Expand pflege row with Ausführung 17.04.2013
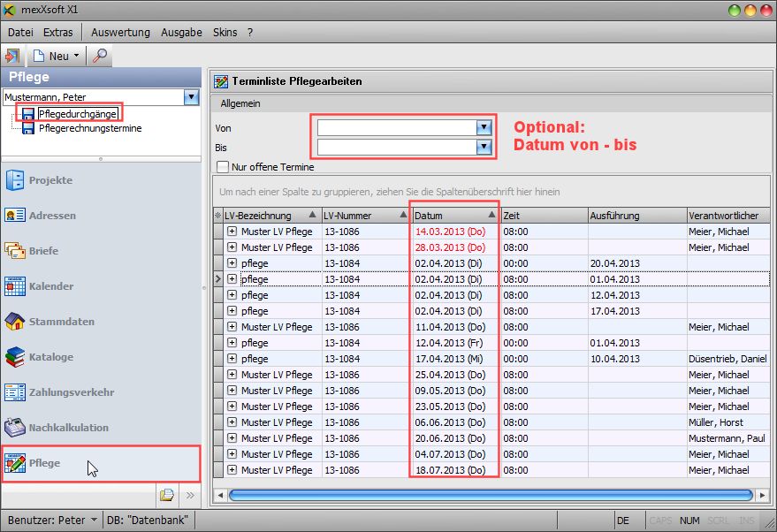The height and width of the screenshot is (532, 777). pos(232,310)
